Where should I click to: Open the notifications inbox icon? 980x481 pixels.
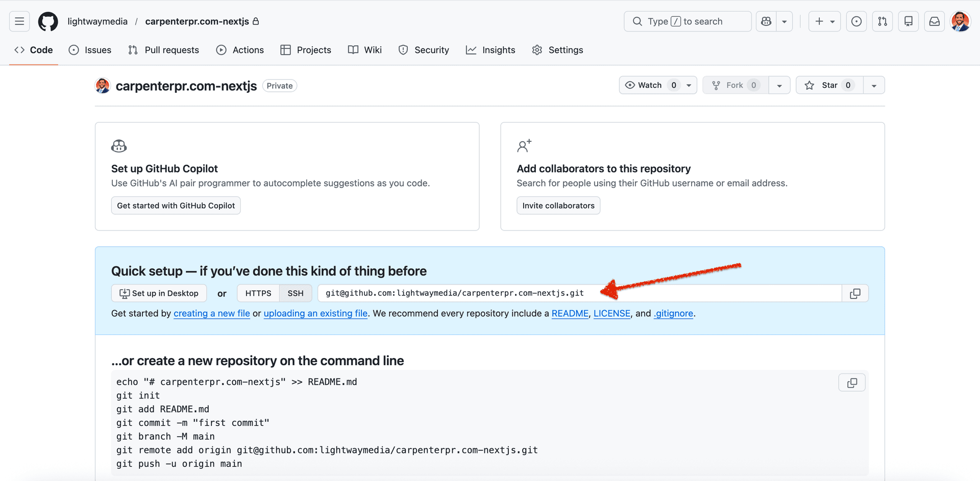pyautogui.click(x=934, y=21)
